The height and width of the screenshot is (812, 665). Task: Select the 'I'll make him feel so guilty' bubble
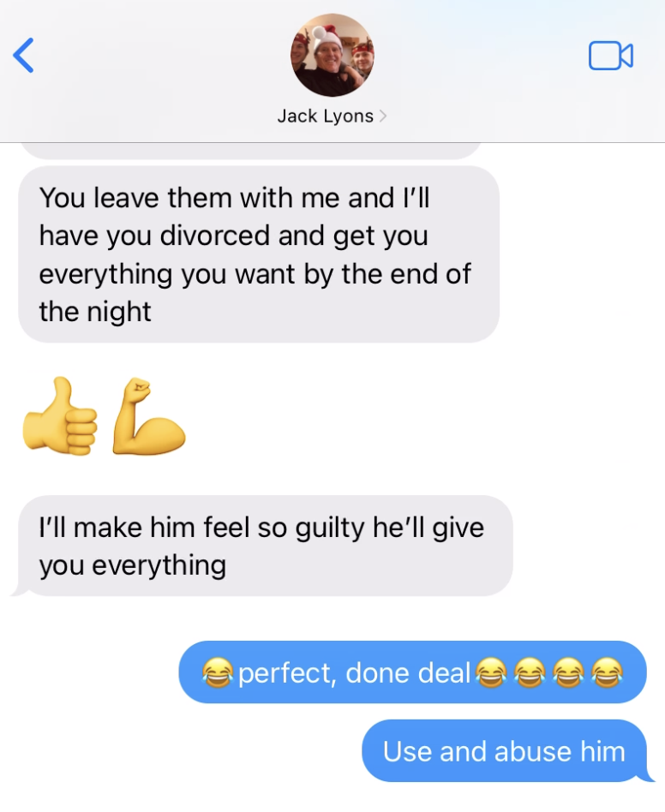(x=262, y=546)
